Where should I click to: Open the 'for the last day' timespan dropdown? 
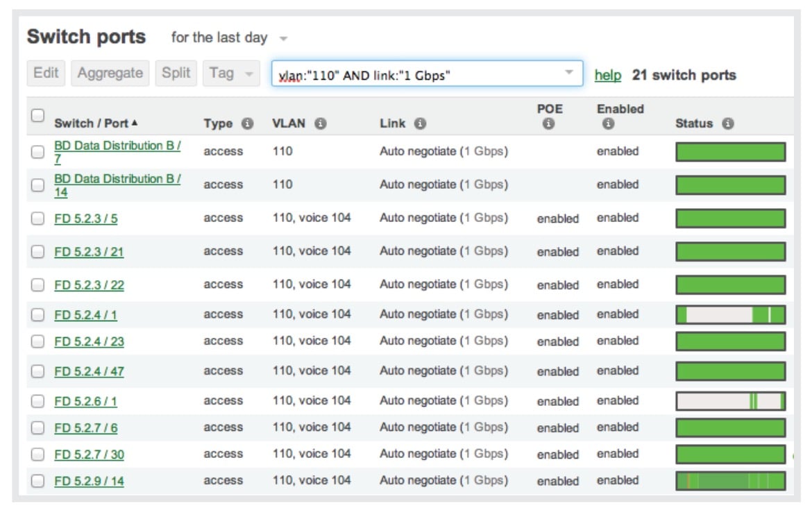tap(230, 37)
